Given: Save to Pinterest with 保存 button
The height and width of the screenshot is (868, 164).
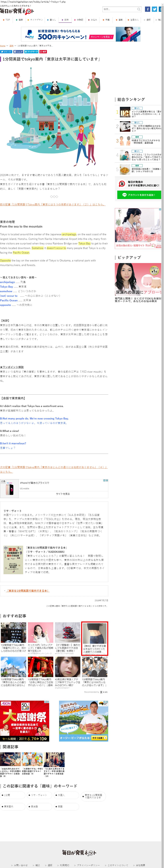Looking at the screenshot, I should point(43,52).
